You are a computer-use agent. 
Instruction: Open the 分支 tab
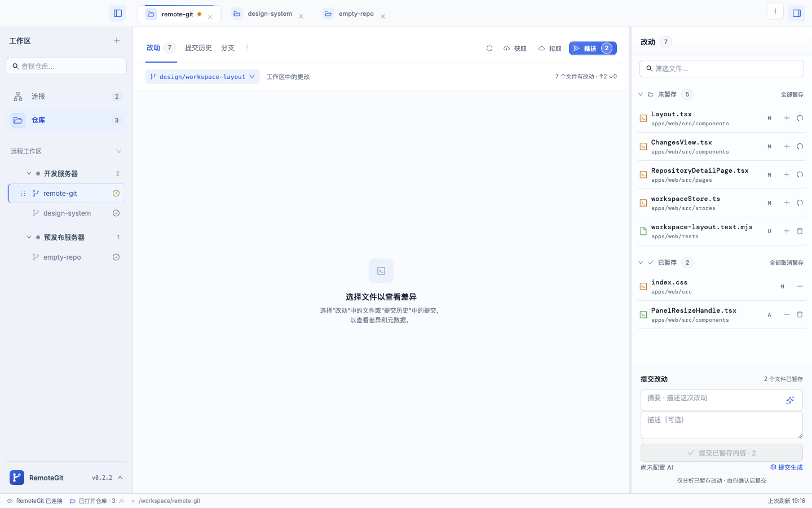(228, 48)
